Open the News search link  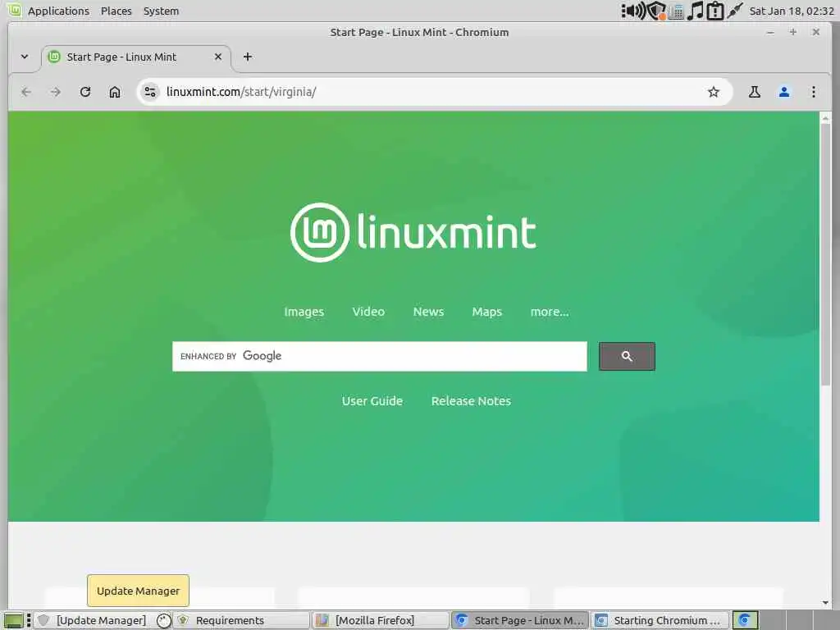click(x=428, y=312)
